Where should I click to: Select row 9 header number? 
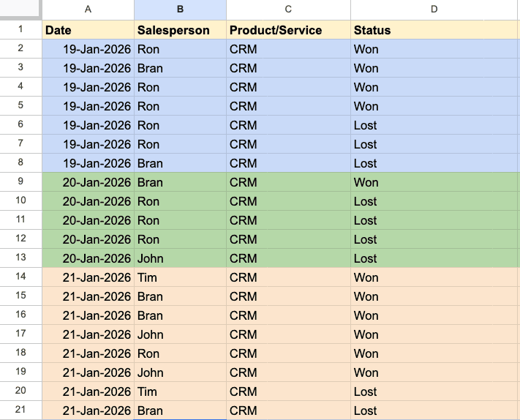[x=20, y=182]
